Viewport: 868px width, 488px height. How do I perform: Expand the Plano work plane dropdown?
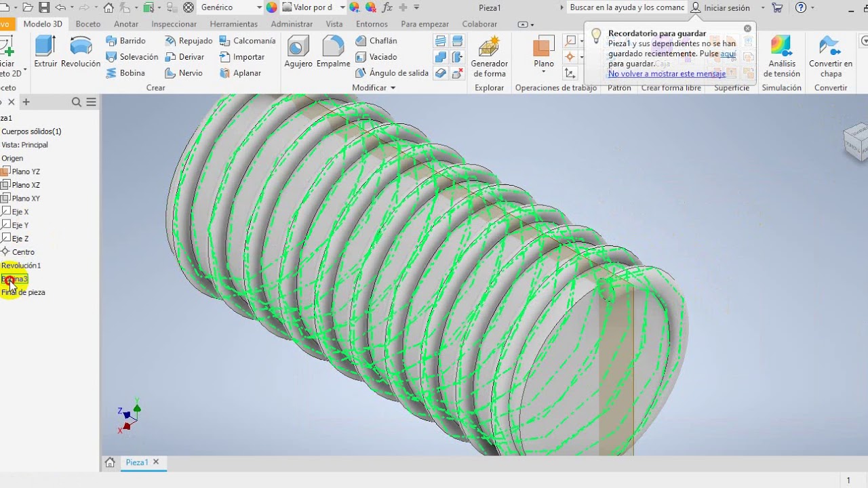click(x=544, y=71)
